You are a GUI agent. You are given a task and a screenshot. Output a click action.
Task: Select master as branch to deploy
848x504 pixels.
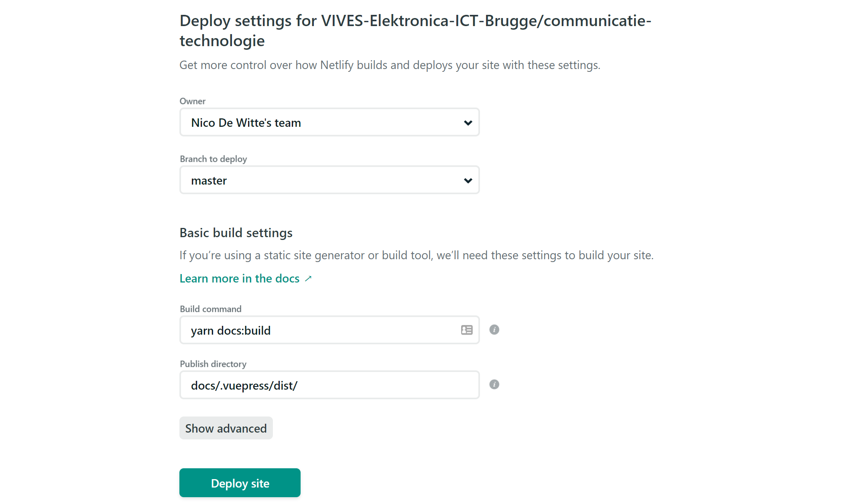point(329,180)
